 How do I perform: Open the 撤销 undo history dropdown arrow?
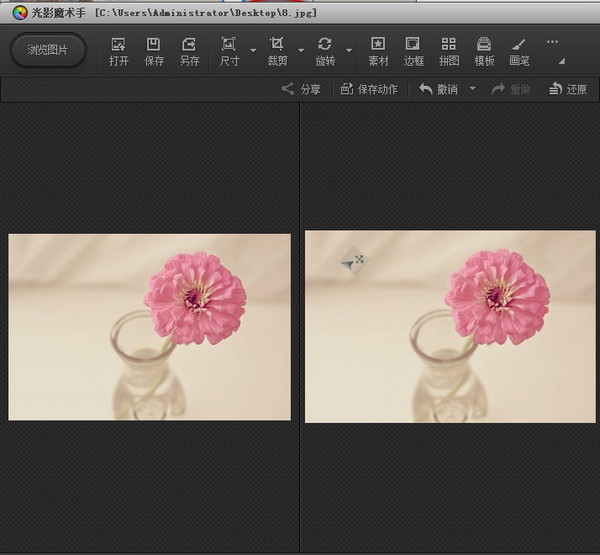tap(472, 89)
